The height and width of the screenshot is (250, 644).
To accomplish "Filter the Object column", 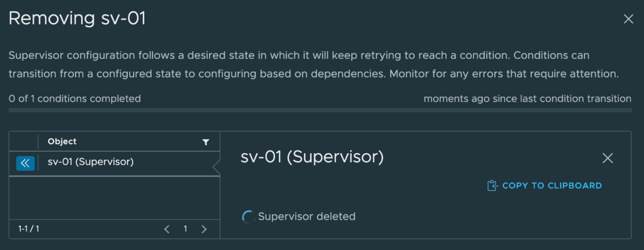I will point(205,142).
